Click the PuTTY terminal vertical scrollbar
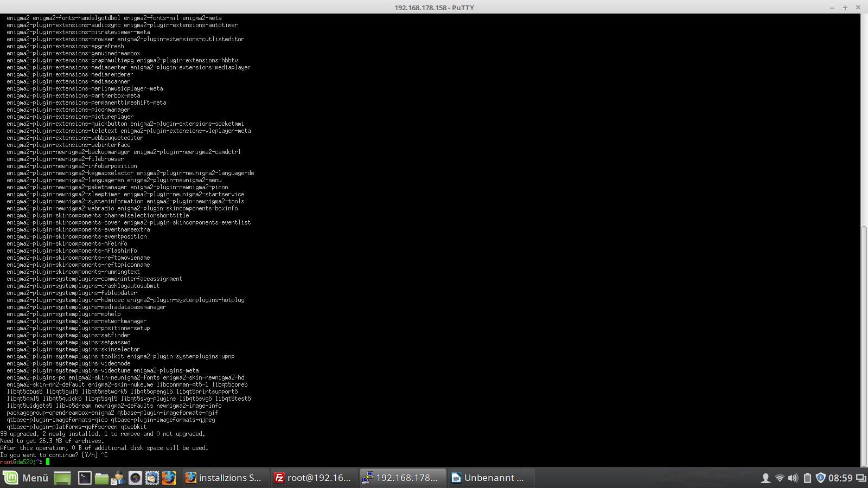Screen dimensions: 868x488 point(864,347)
